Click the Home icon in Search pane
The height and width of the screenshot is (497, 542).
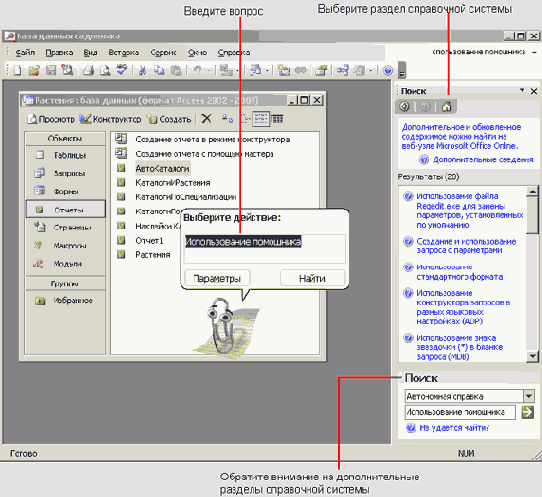(446, 107)
